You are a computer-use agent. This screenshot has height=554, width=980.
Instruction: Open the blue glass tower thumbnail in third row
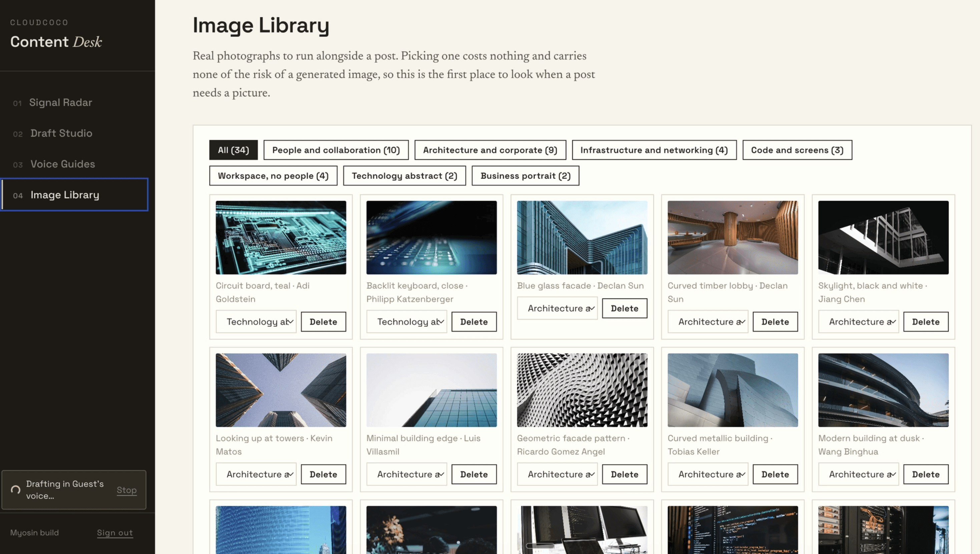(281, 530)
